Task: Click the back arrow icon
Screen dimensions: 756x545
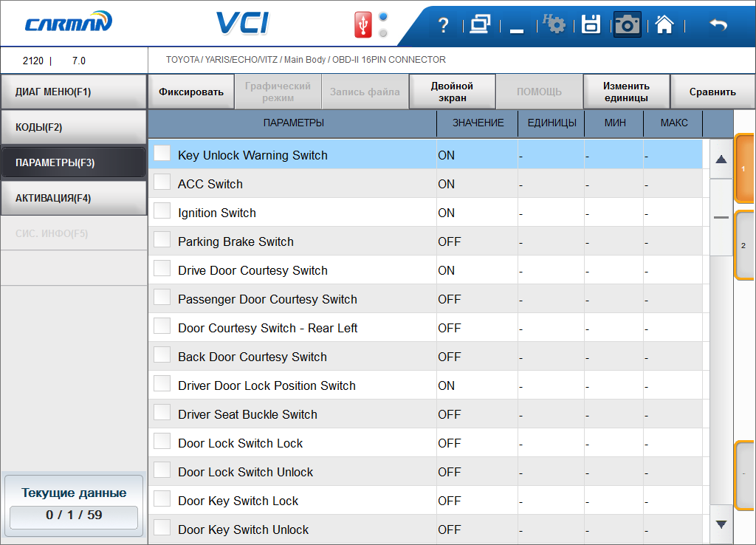Action: tap(718, 24)
